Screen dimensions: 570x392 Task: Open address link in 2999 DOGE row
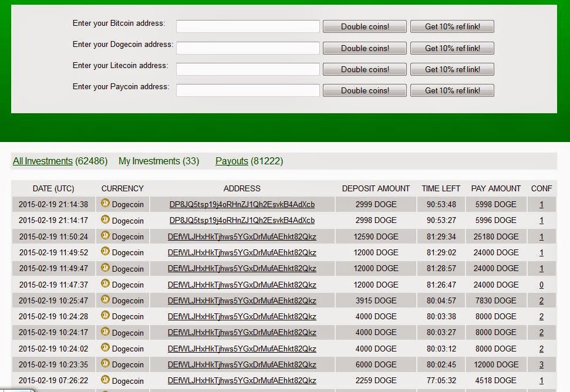point(242,205)
